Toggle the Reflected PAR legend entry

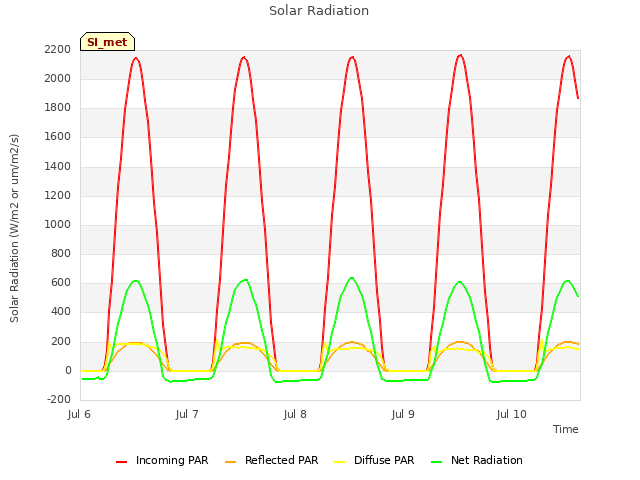coord(271,460)
